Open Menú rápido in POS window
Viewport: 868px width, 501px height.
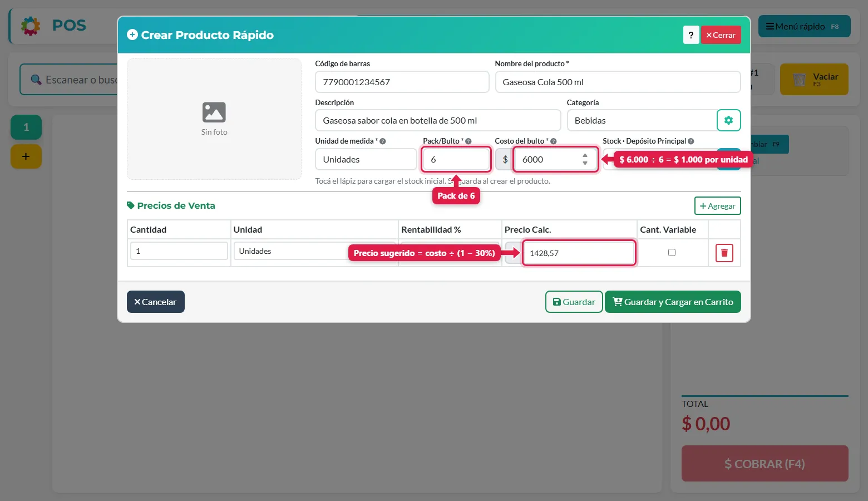click(x=804, y=26)
